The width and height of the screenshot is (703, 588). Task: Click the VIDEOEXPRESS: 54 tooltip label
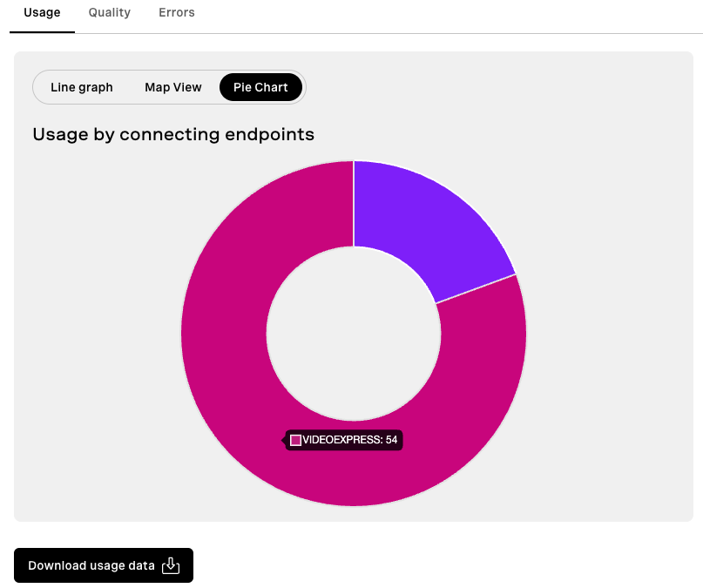tap(344, 440)
